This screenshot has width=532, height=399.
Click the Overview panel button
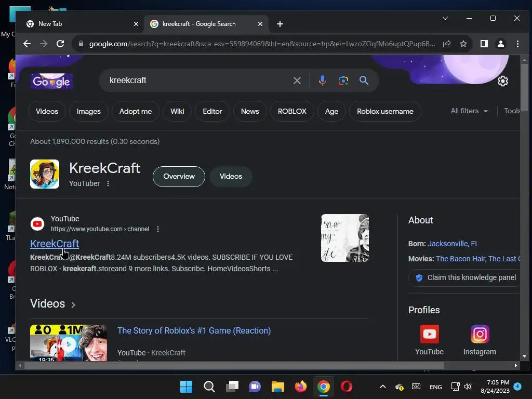point(179,177)
